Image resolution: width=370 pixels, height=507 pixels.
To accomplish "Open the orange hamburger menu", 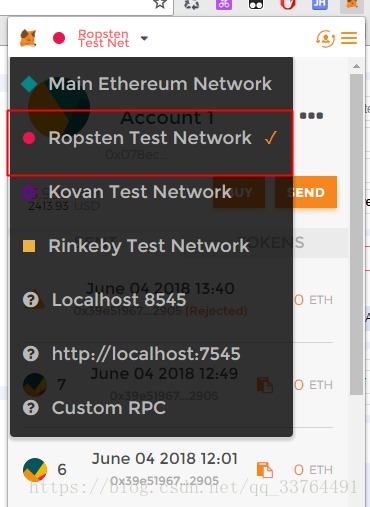I will [349, 38].
